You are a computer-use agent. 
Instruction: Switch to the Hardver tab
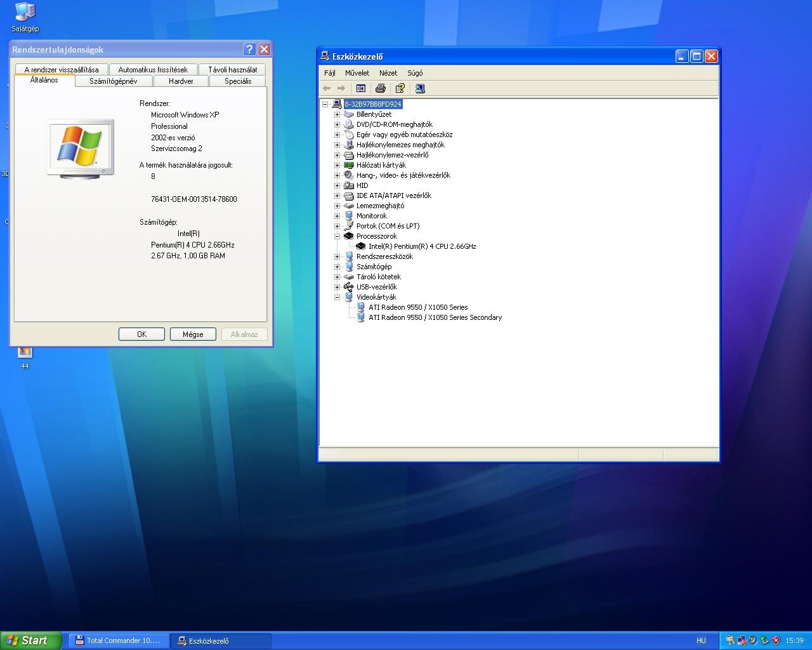click(181, 81)
